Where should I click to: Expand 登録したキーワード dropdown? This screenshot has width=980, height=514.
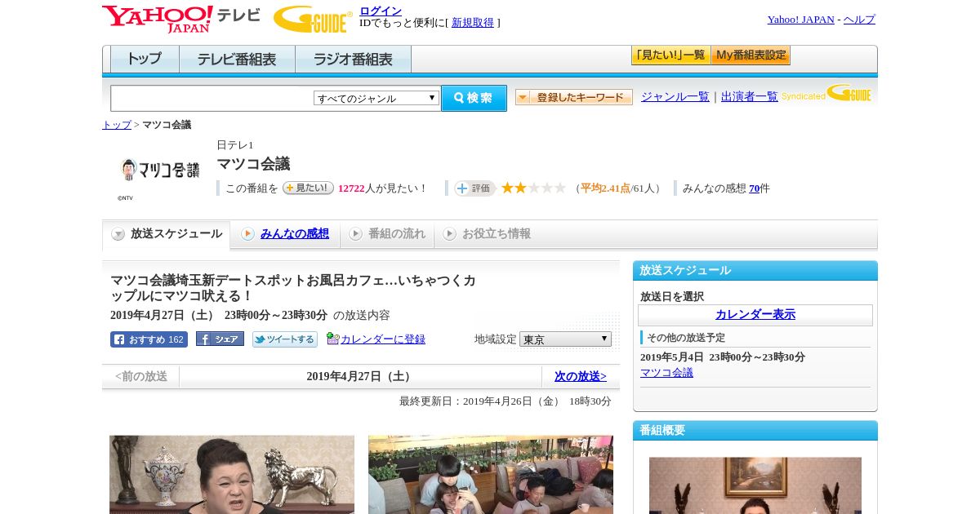574,97
